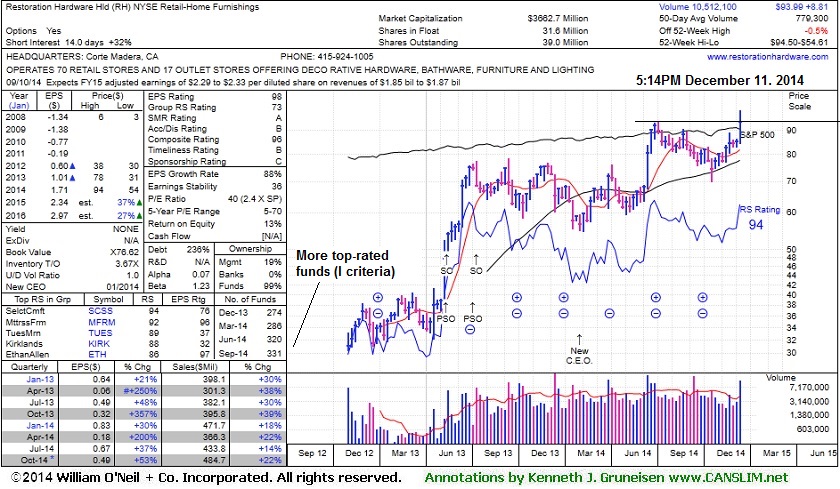Click the New CEO date 01/2014
The image size is (840, 489).
coord(123,287)
